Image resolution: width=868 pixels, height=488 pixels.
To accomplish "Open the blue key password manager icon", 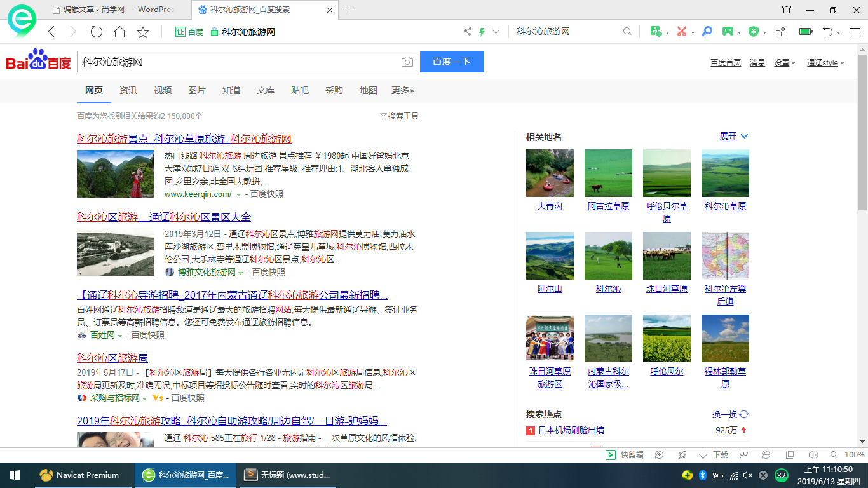I will point(707,31).
